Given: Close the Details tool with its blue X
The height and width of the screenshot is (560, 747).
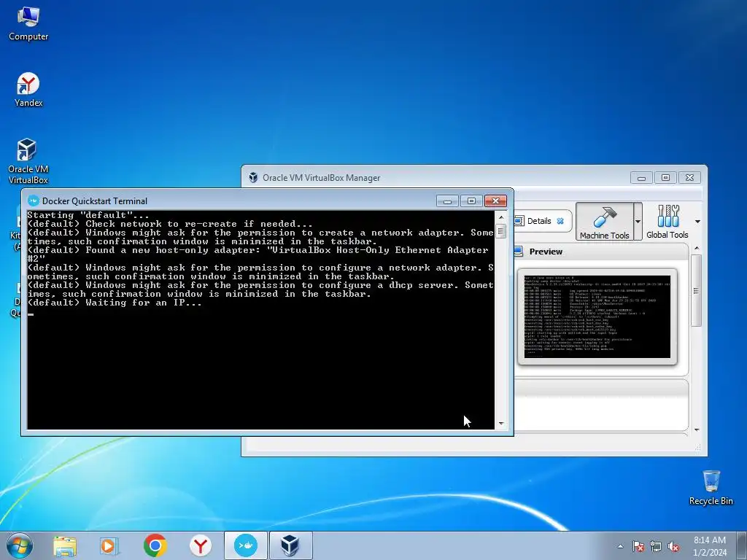Looking at the screenshot, I should (x=560, y=221).
